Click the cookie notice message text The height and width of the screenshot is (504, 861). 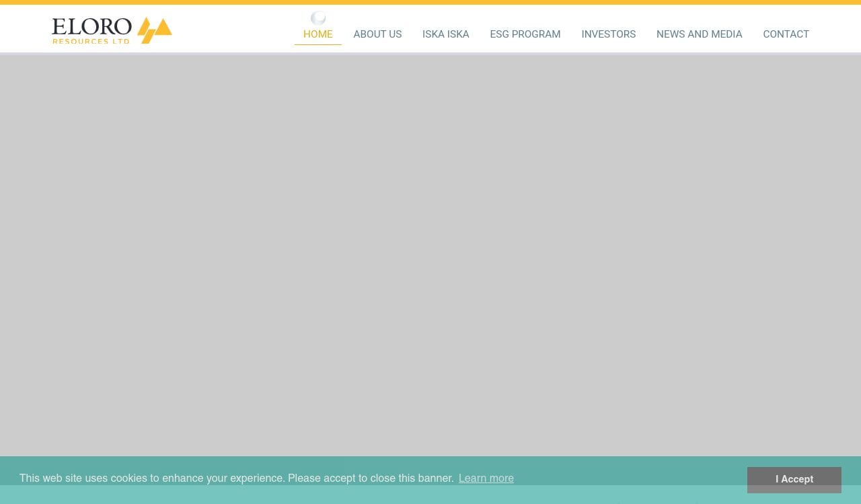point(236,478)
